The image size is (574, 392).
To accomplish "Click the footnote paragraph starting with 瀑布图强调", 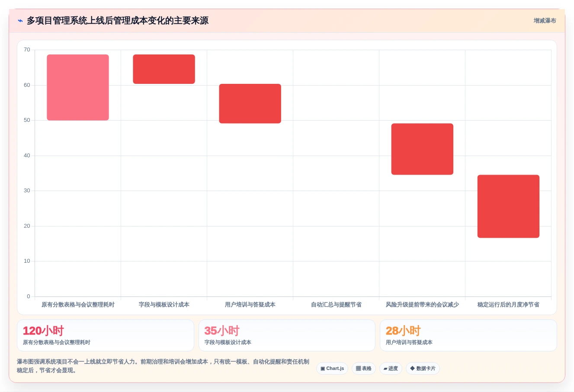I will point(163,366).
